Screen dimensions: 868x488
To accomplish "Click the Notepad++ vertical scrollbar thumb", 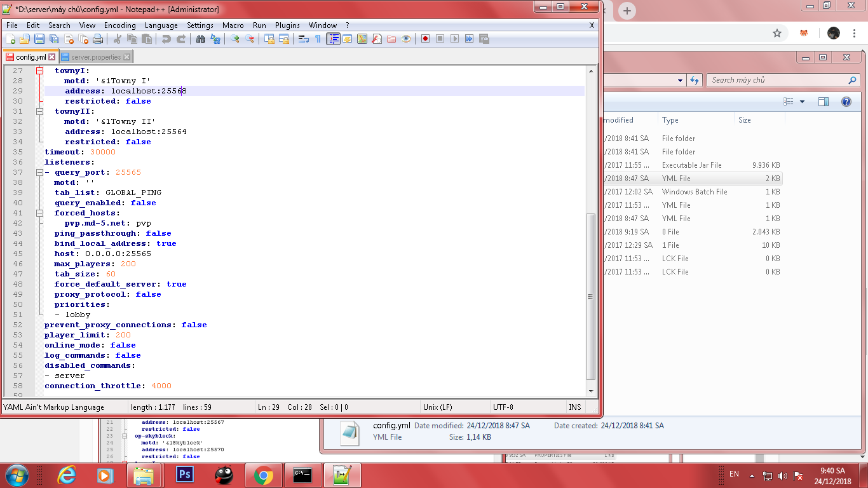I will (590, 295).
